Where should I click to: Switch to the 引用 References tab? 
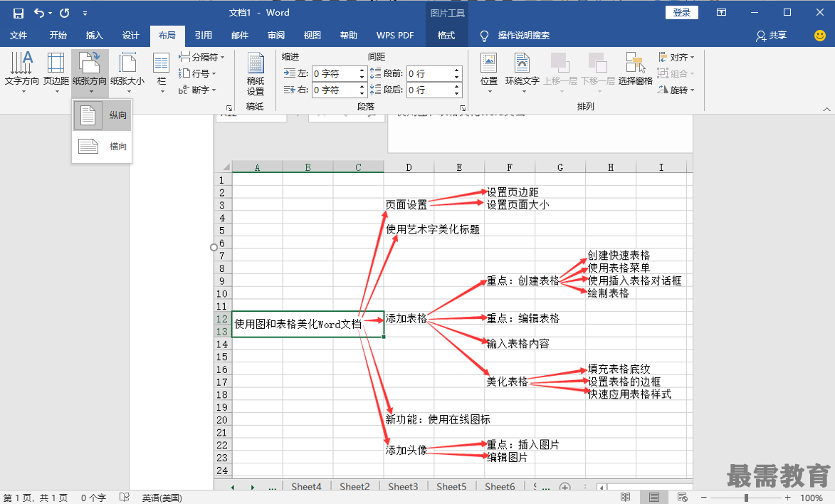pos(204,35)
